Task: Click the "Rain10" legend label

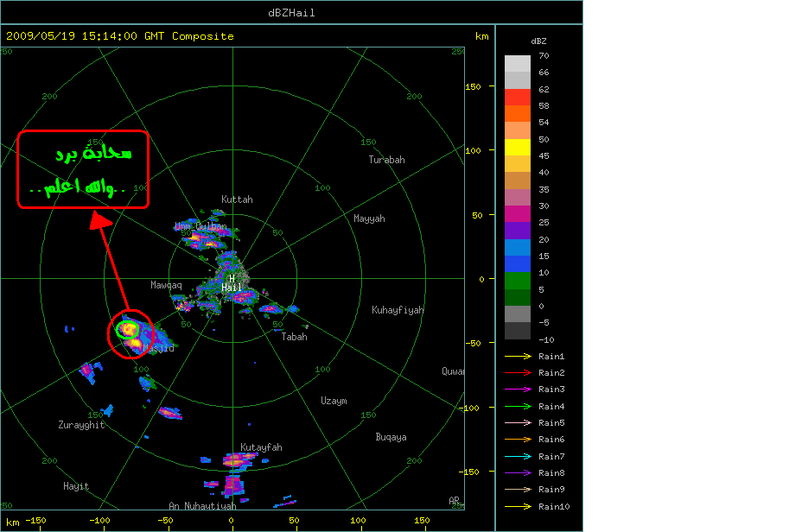Action: click(x=554, y=506)
